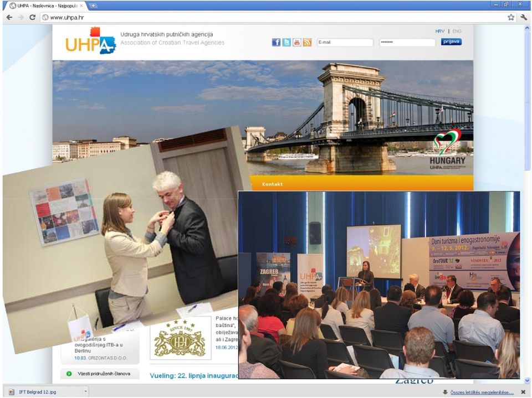Image resolution: width=532 pixels, height=398 pixels.
Task: Open a new browser tab
Action: 93,6
